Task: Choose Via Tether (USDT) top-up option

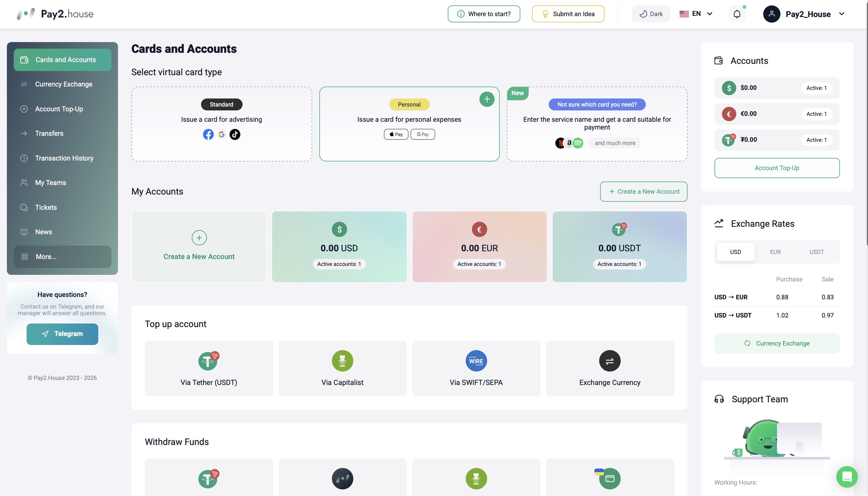Action: (x=209, y=369)
